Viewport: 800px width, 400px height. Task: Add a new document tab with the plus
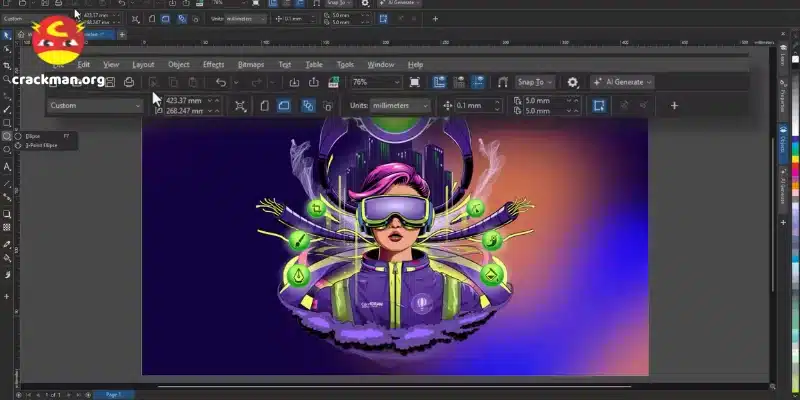[122, 35]
